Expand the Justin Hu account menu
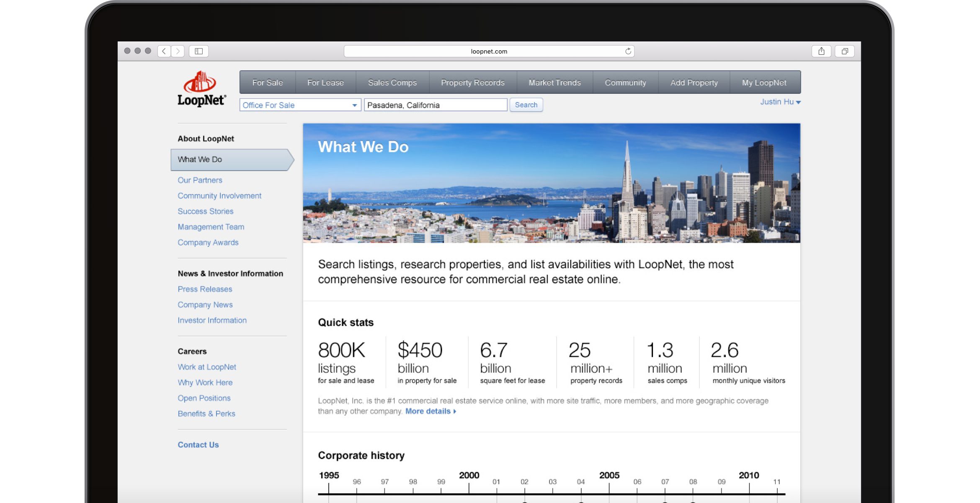The height and width of the screenshot is (503, 980). coord(780,102)
